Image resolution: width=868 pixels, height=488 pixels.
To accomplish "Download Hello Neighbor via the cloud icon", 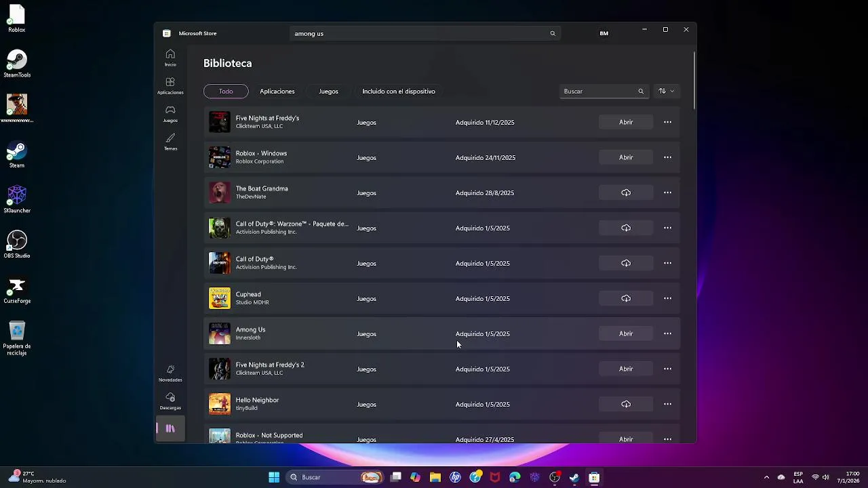I will click(626, 404).
